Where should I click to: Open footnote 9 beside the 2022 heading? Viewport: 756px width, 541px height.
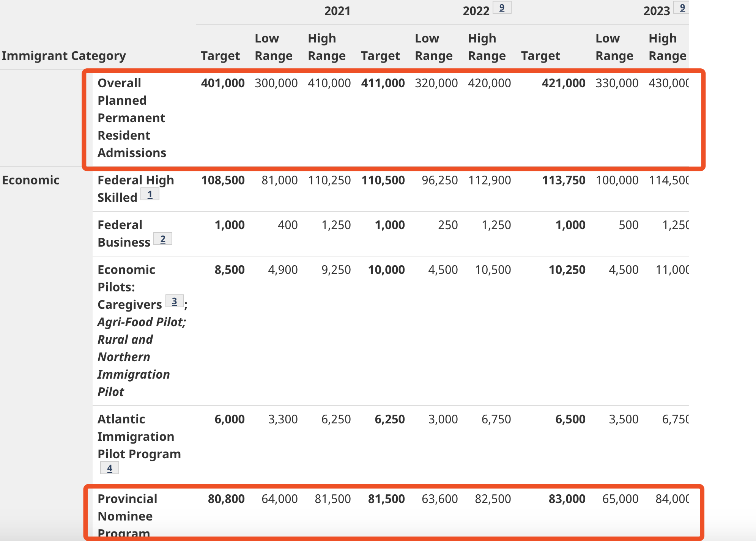tap(502, 8)
